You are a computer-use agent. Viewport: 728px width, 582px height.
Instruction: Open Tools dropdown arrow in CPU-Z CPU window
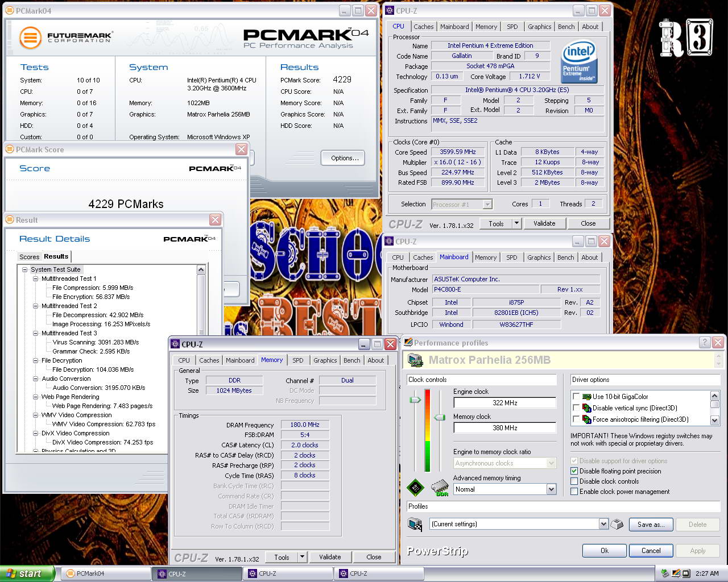[517, 223]
